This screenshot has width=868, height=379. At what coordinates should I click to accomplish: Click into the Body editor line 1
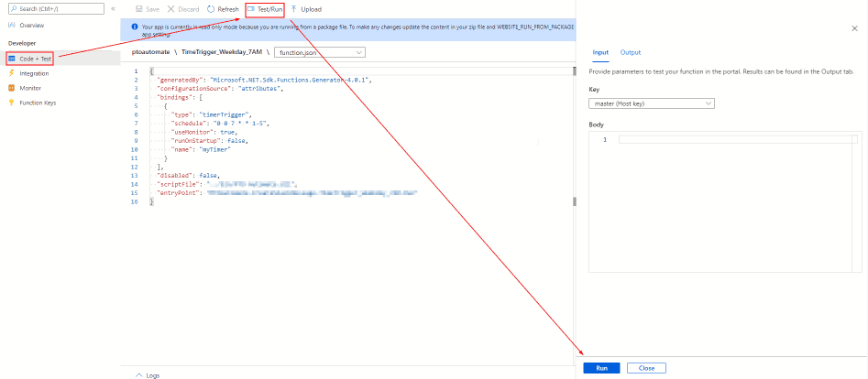(x=737, y=139)
